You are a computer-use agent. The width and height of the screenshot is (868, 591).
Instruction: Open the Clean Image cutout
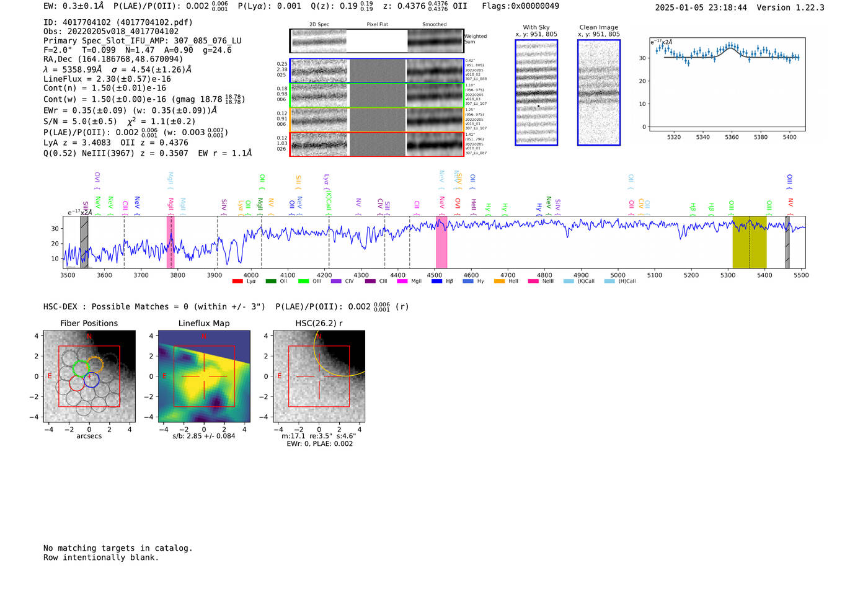tap(599, 92)
